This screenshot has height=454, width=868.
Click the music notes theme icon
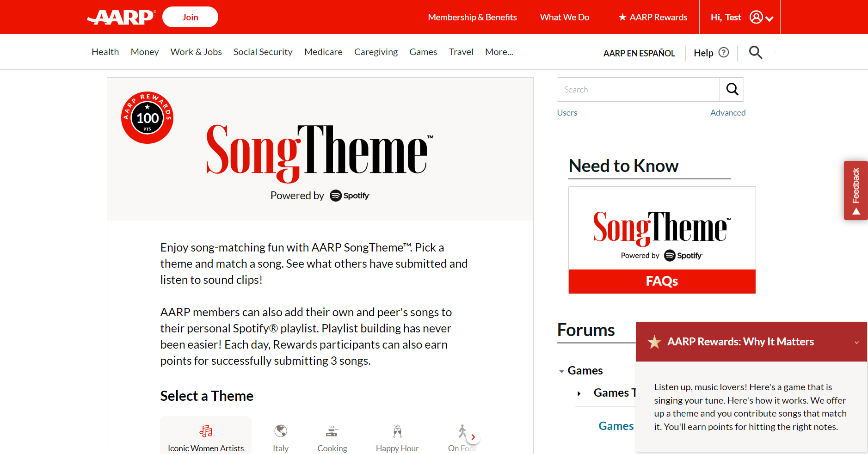pyautogui.click(x=206, y=431)
